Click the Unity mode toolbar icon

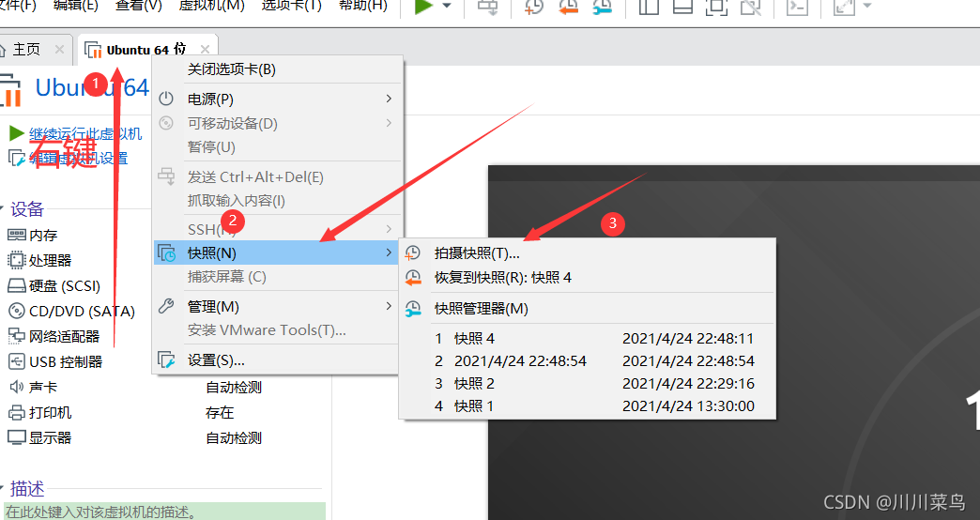pos(750,7)
